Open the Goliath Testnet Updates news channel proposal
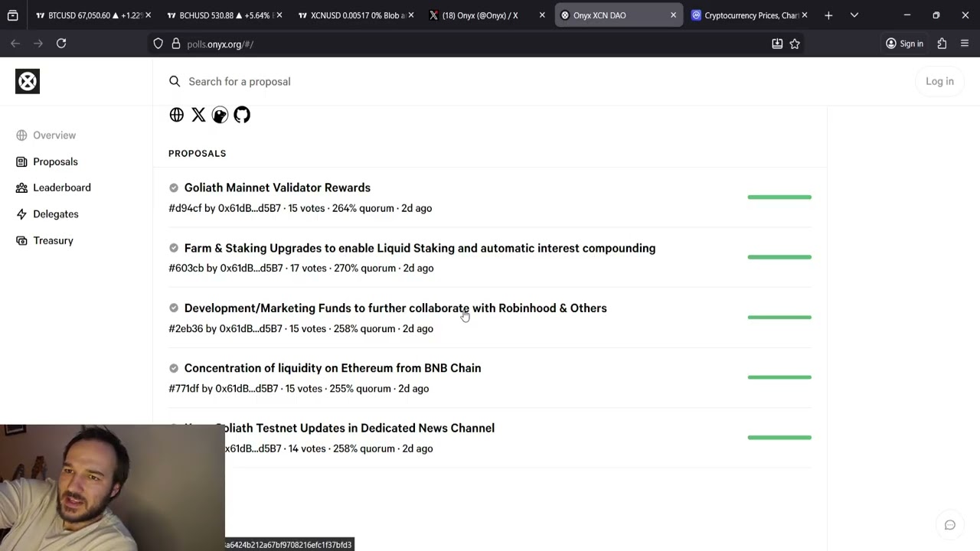 pos(339,428)
